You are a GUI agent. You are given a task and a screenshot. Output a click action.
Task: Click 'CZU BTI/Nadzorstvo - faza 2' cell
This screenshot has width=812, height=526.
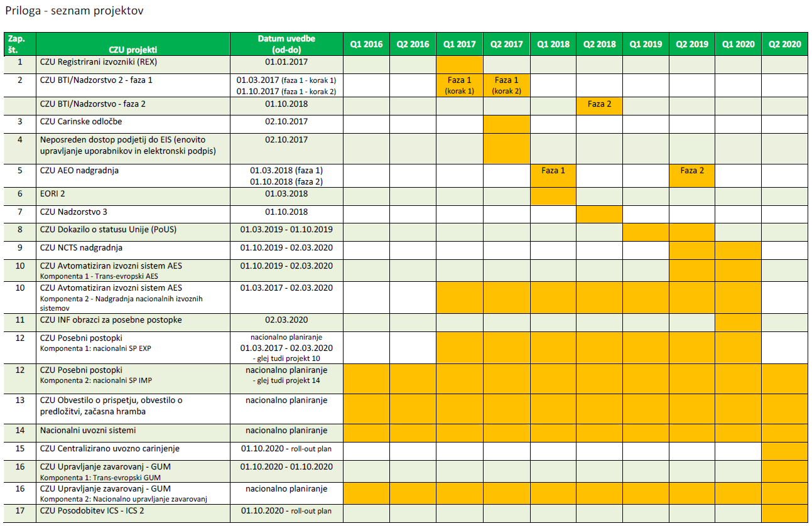(133, 105)
